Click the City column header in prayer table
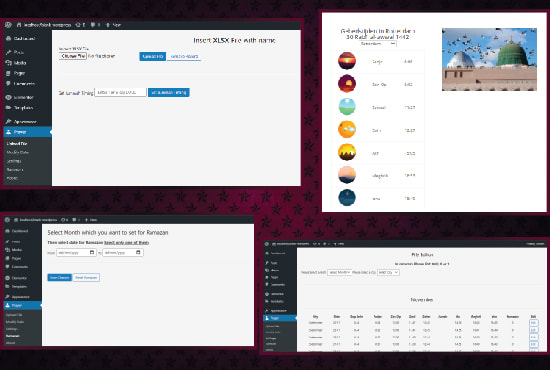 click(x=315, y=316)
